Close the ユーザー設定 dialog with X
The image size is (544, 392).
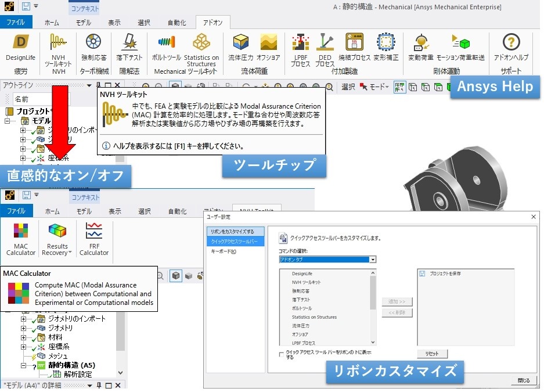[533, 217]
